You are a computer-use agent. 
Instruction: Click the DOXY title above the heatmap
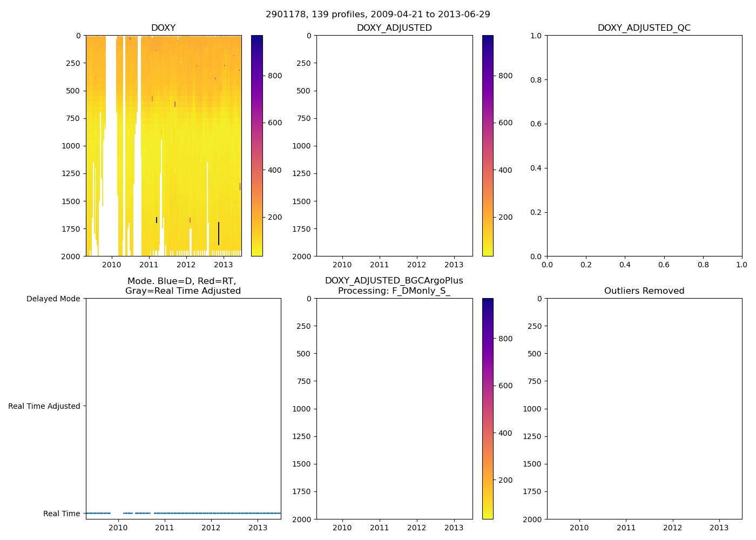[x=163, y=28]
